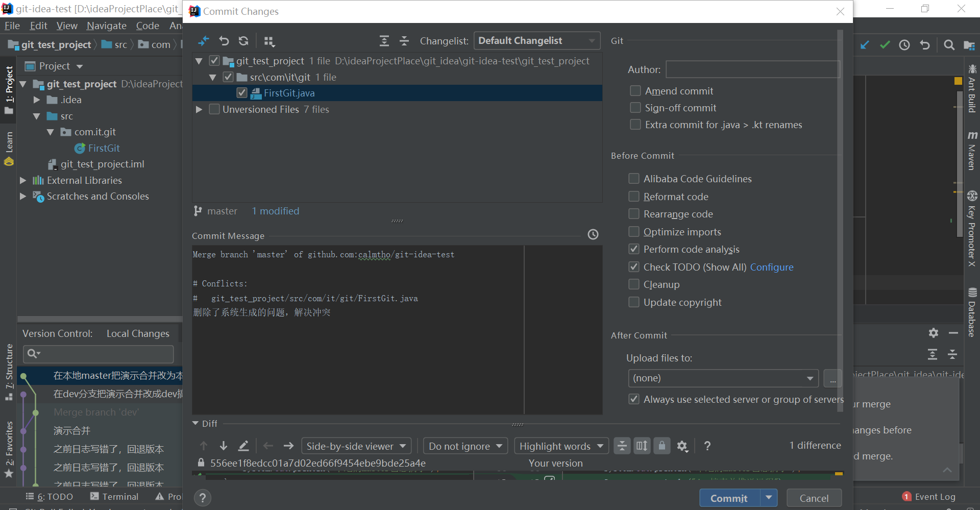Open Upload files to (none) dropdown
Viewport: 980px width, 510px height.
point(723,378)
